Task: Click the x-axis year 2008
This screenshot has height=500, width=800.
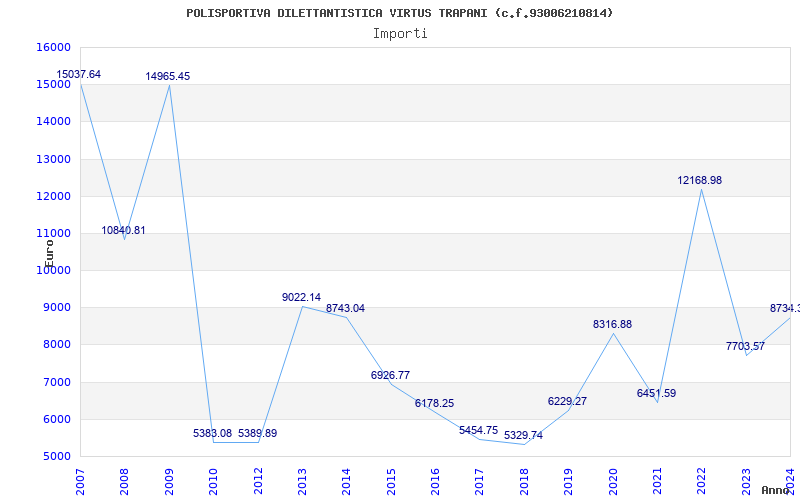Action: click(x=124, y=482)
